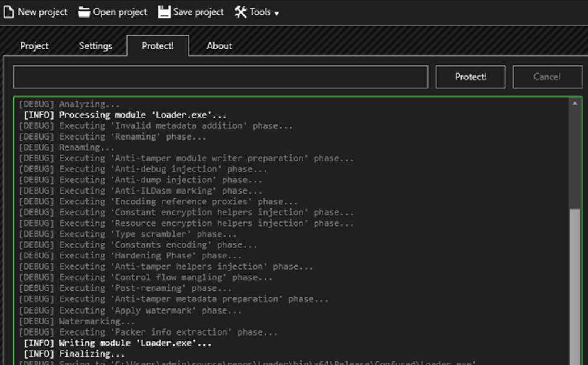Click the Cancel button
This screenshot has width=588, height=365.
point(547,77)
